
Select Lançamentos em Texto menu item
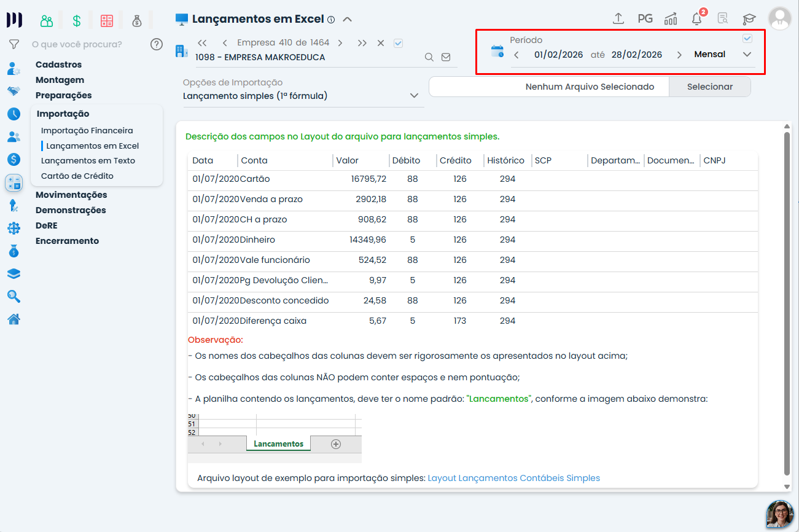click(88, 160)
